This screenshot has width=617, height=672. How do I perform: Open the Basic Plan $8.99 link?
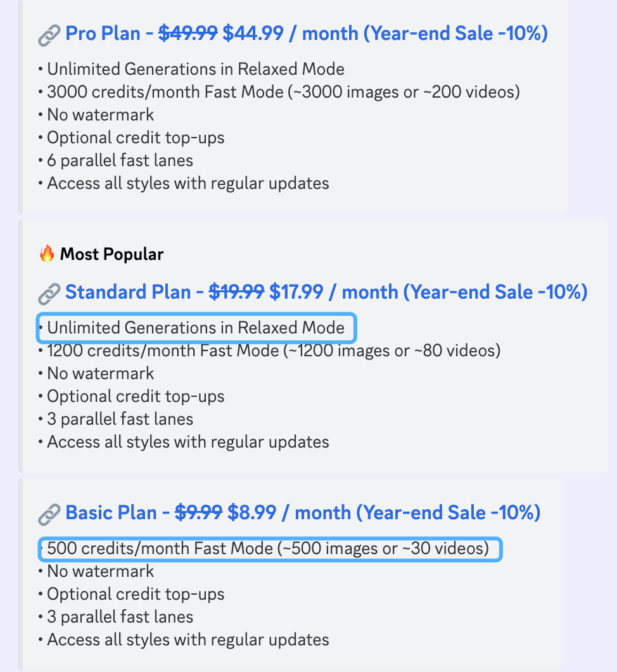pos(303,513)
